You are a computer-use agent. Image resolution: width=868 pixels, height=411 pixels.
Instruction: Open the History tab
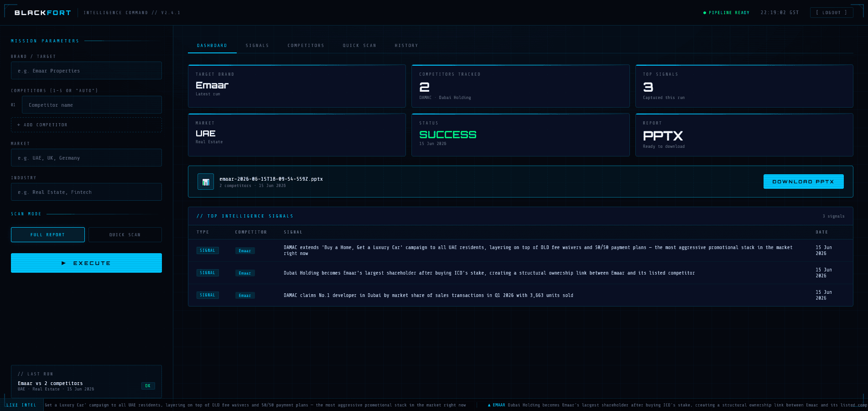[406, 46]
